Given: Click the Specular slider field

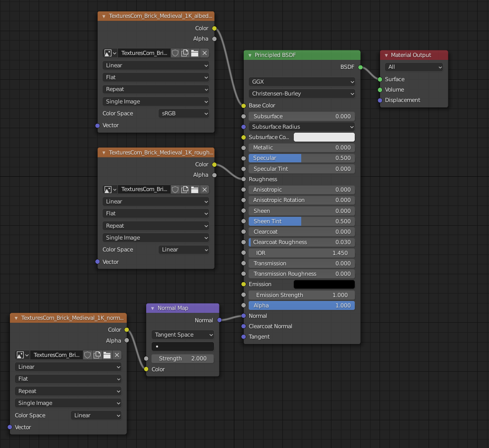Looking at the screenshot, I should click(302, 158).
